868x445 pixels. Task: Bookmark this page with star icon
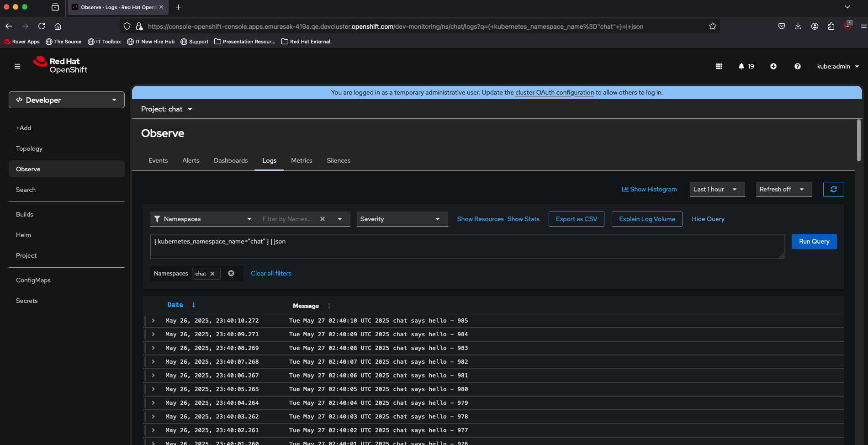712,26
